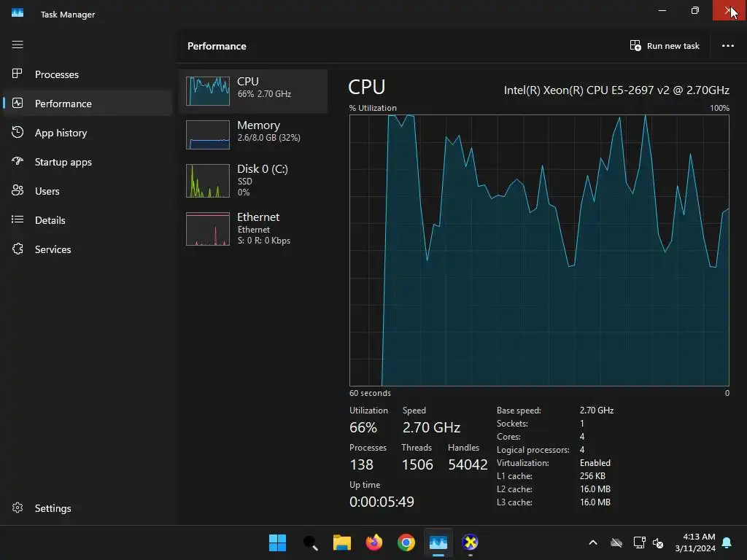Click the large CPU utilization graph

pos(539,251)
